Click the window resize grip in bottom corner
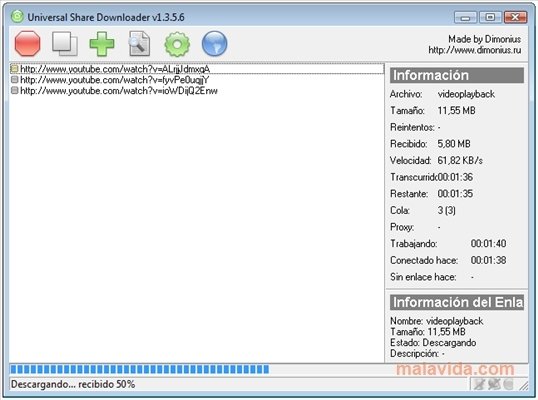This screenshot has width=538, height=400. [x=524, y=386]
